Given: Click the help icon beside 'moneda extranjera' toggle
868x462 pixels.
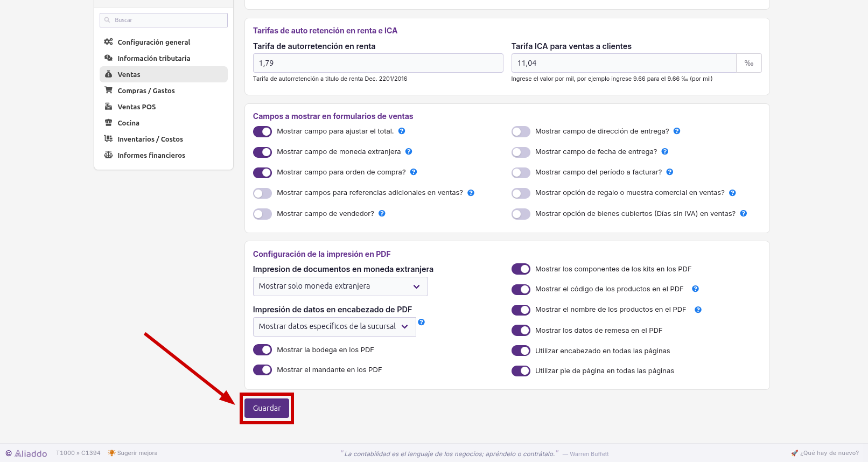Looking at the screenshot, I should [x=409, y=151].
